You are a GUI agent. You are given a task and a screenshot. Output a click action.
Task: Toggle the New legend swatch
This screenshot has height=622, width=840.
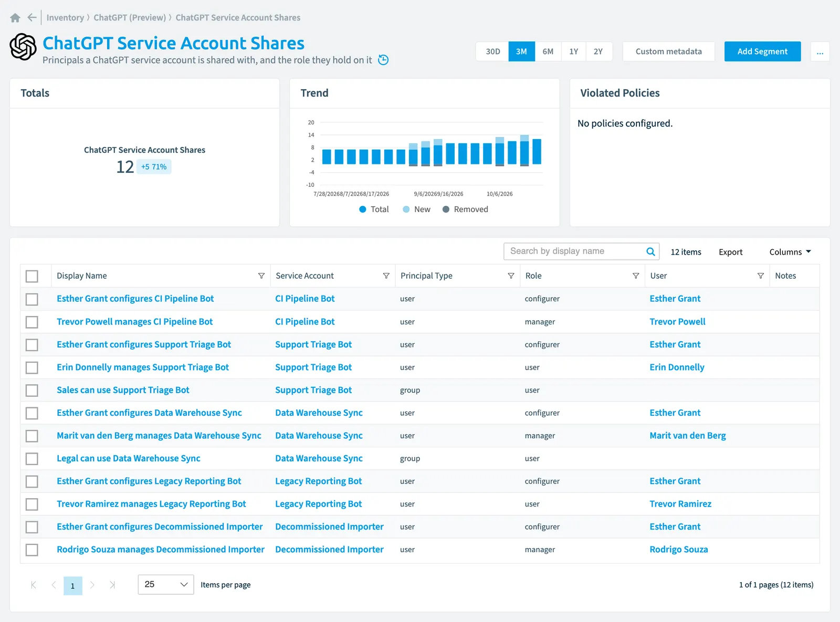tap(406, 209)
